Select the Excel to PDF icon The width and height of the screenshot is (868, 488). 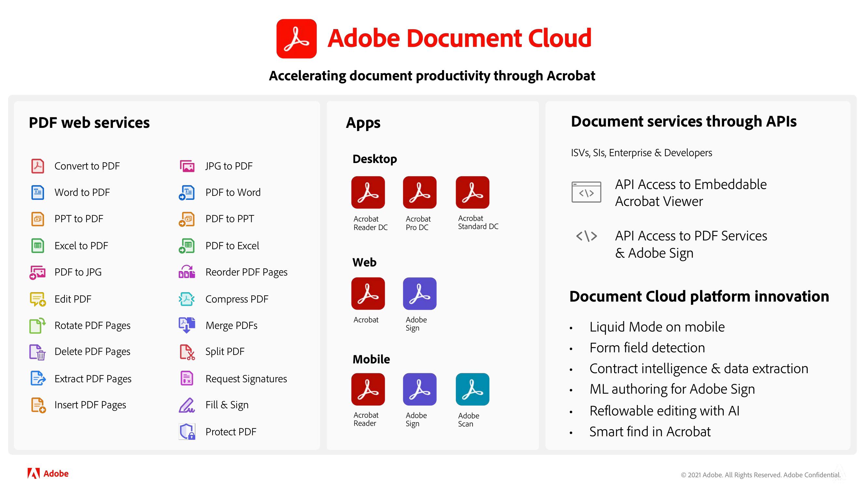[37, 246]
